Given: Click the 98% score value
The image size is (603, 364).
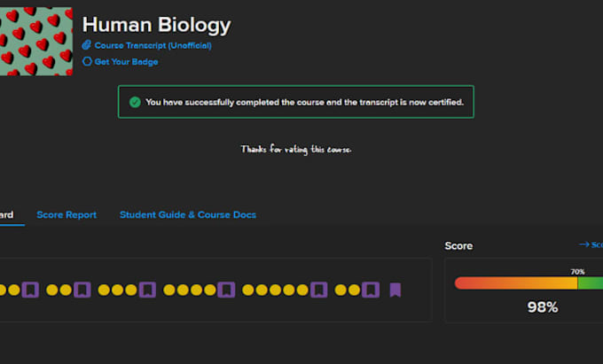Looking at the screenshot, I should (x=543, y=307).
